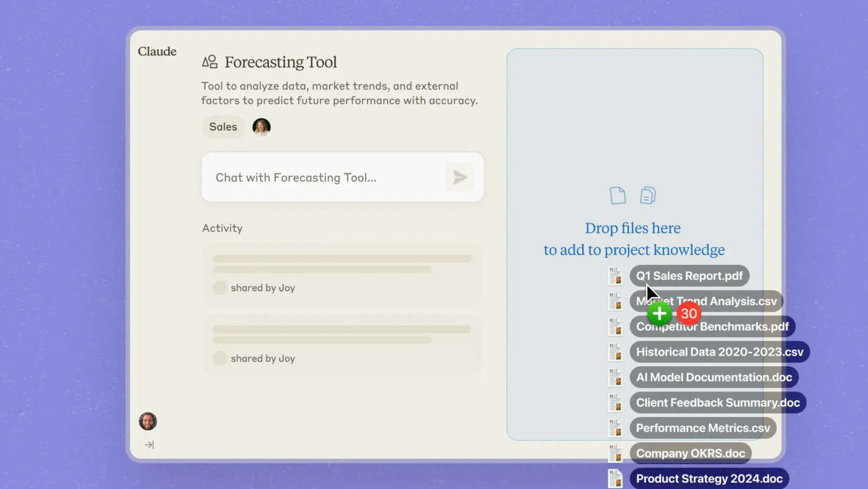Open the sidebar expand arrow icon
Screen dimensions: 868x489
(149, 445)
